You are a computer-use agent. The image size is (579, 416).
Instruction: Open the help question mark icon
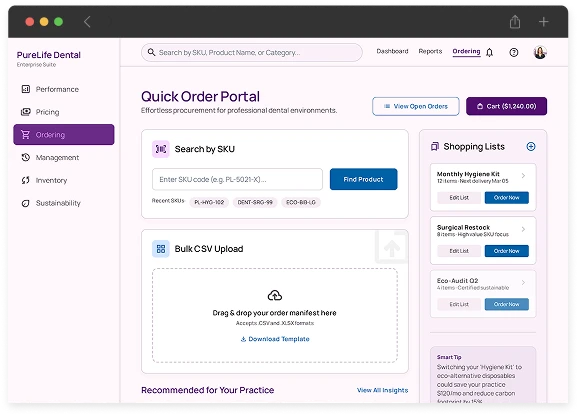tap(513, 52)
